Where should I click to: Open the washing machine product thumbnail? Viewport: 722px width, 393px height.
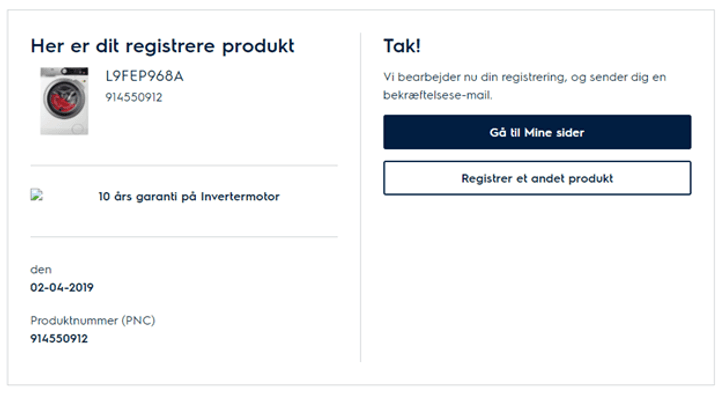tap(64, 101)
